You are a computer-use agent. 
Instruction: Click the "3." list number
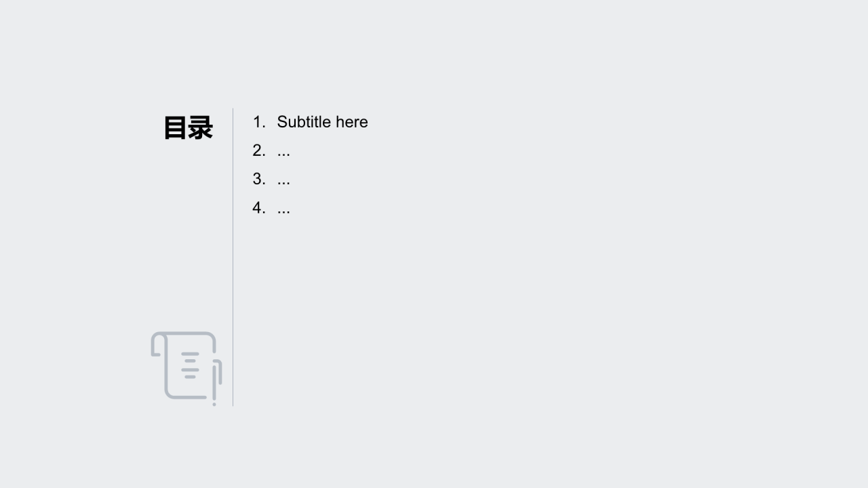click(x=259, y=179)
